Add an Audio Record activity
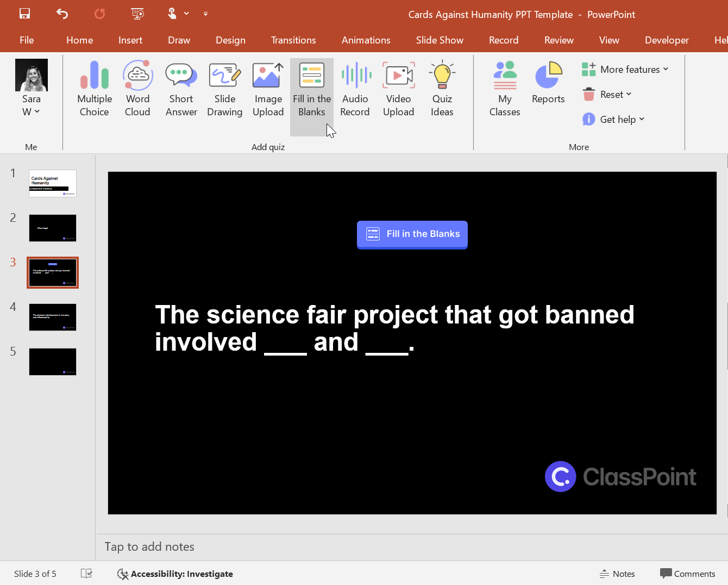Screen dimensions: 728x585 pyautogui.click(x=355, y=89)
